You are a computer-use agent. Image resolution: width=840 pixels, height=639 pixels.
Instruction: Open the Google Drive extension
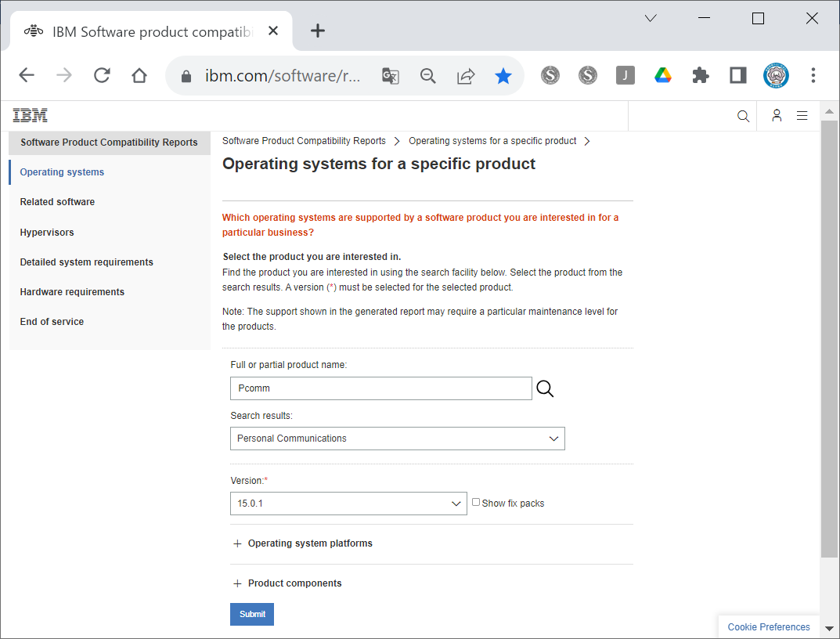click(x=662, y=75)
